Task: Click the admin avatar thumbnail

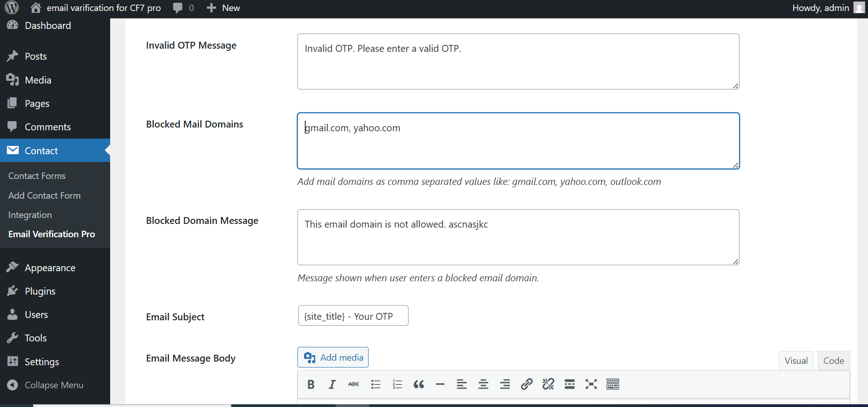Action: (x=859, y=8)
